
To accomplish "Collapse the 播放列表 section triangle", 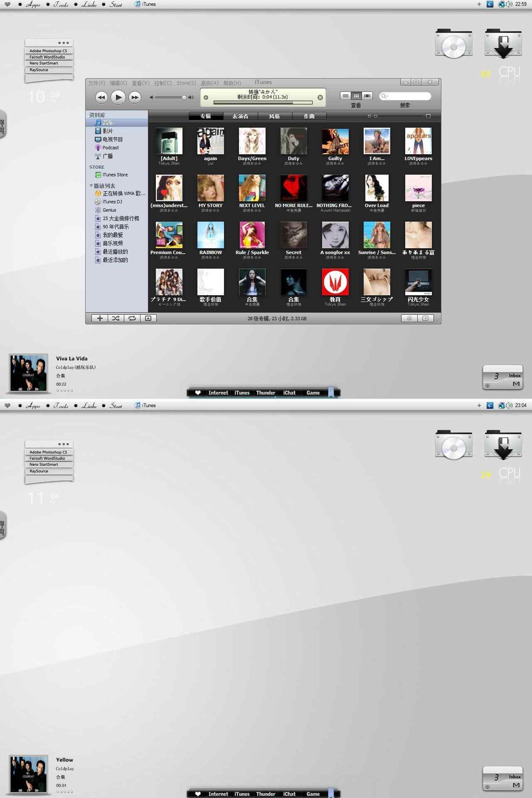I will point(91,185).
